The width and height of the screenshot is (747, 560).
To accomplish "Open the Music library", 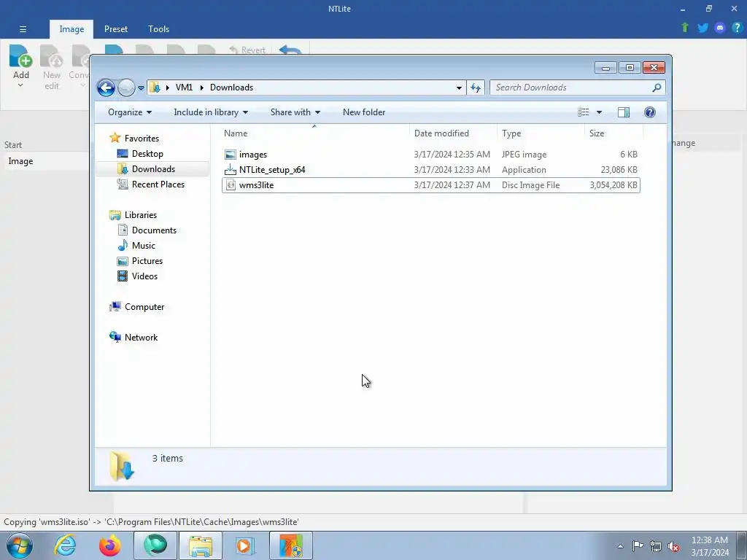I will coord(143,245).
